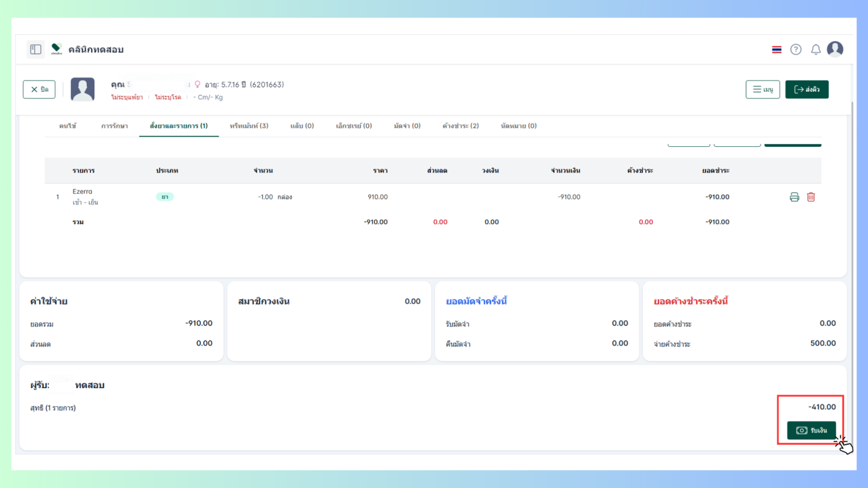Select the แล็บ (0) tab
This screenshot has width=868, height=488.
click(302, 126)
